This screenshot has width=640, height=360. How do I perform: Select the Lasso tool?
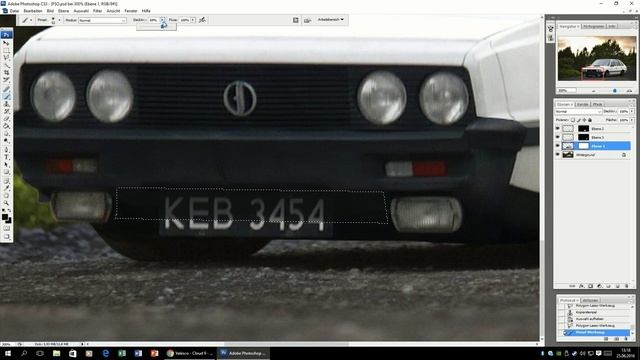(x=6, y=58)
